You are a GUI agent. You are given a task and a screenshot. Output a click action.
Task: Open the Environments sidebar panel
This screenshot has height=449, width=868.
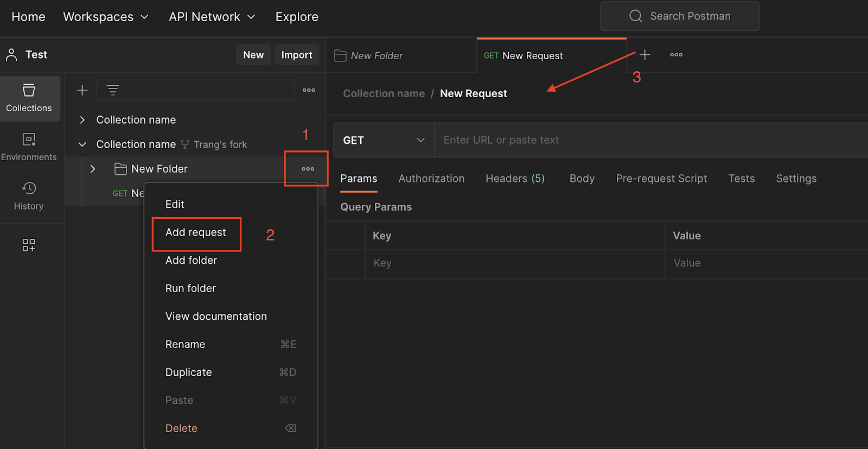29,147
